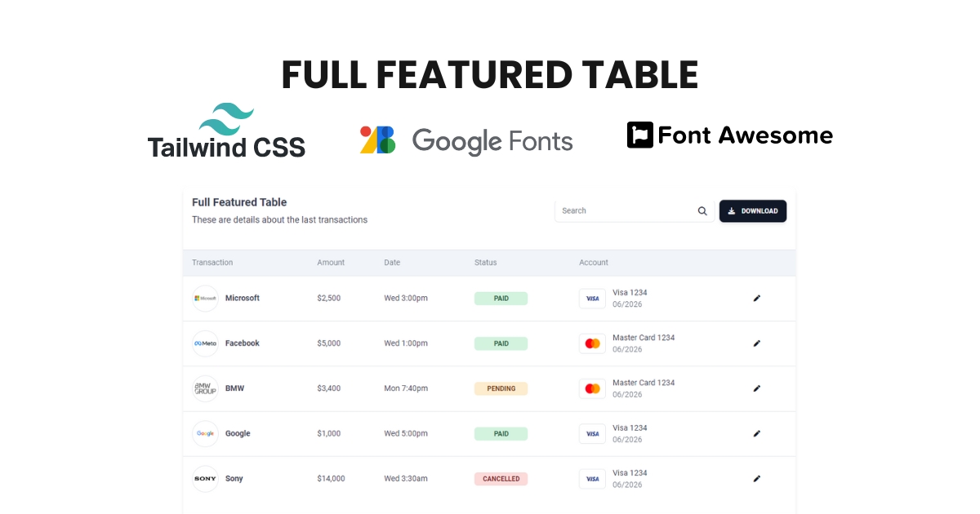Edit the BMW transaction with pencil icon
The image size is (980, 514).
tap(756, 388)
